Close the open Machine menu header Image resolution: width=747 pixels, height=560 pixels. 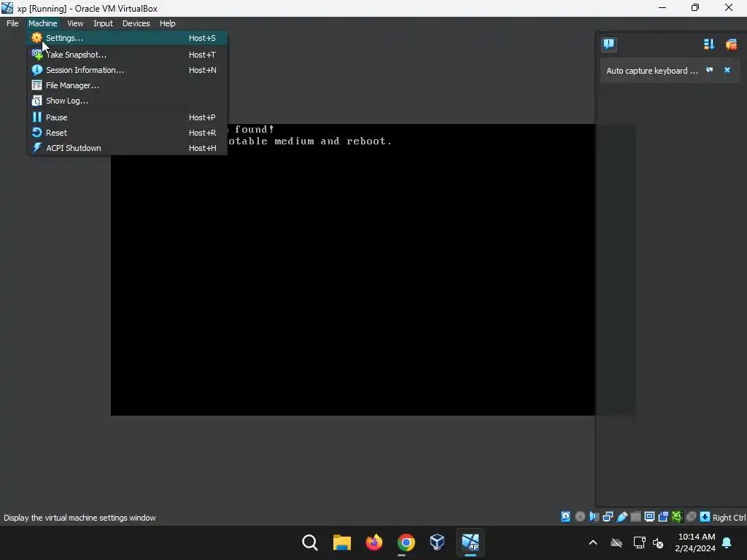(x=42, y=23)
